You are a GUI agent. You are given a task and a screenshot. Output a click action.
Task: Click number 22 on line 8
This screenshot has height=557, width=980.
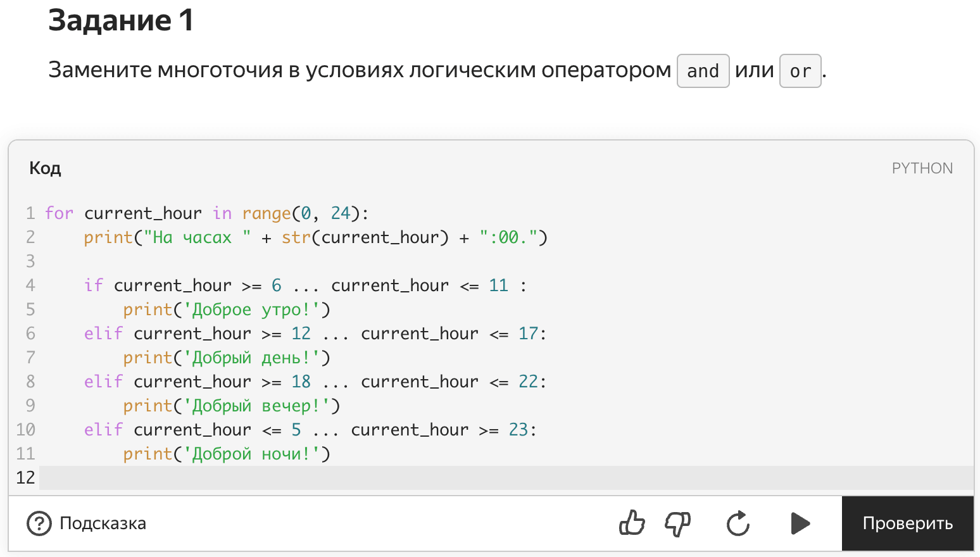(x=528, y=382)
